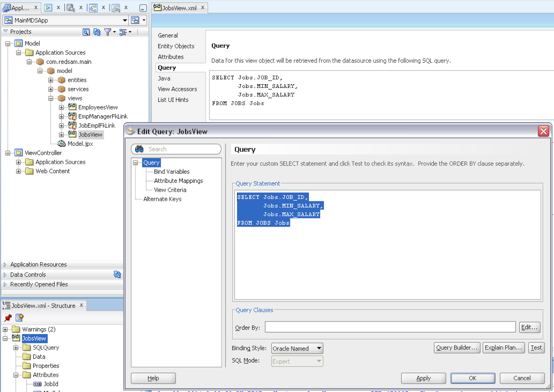
Task: Switch to the General editor tab
Action: coord(168,35)
